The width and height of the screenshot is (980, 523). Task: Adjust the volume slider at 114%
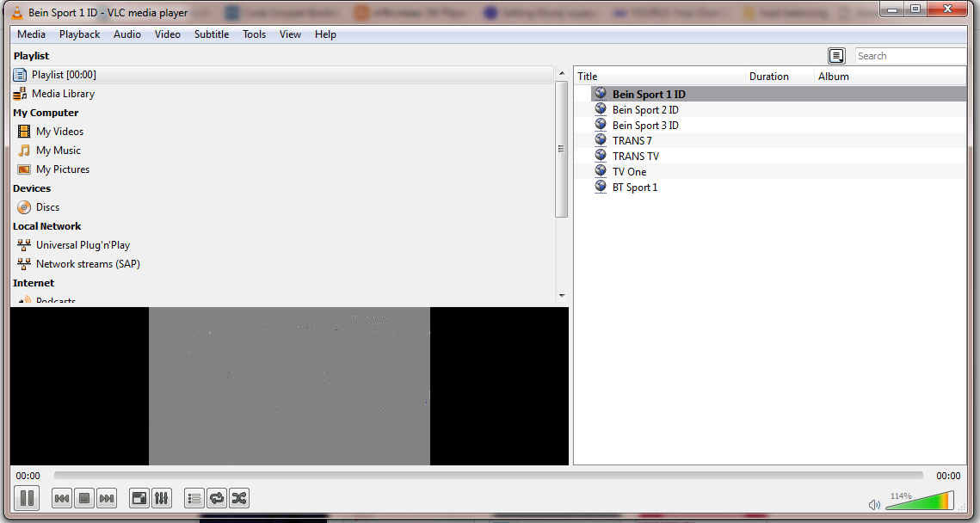pos(920,501)
